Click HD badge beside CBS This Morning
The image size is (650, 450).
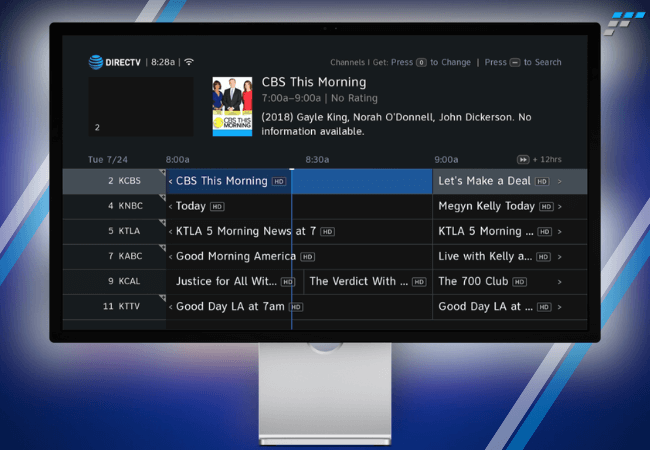279,181
